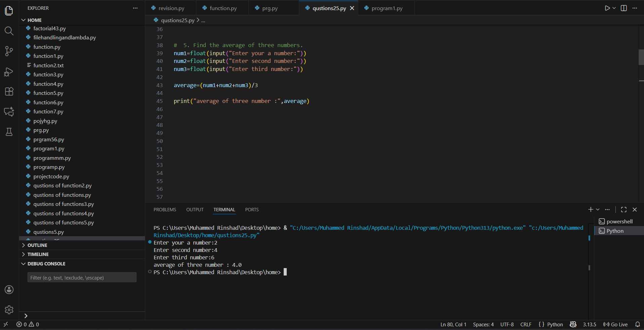Toggle the panel to maximized size
Screen dimensions: 644x330
pos(623,209)
